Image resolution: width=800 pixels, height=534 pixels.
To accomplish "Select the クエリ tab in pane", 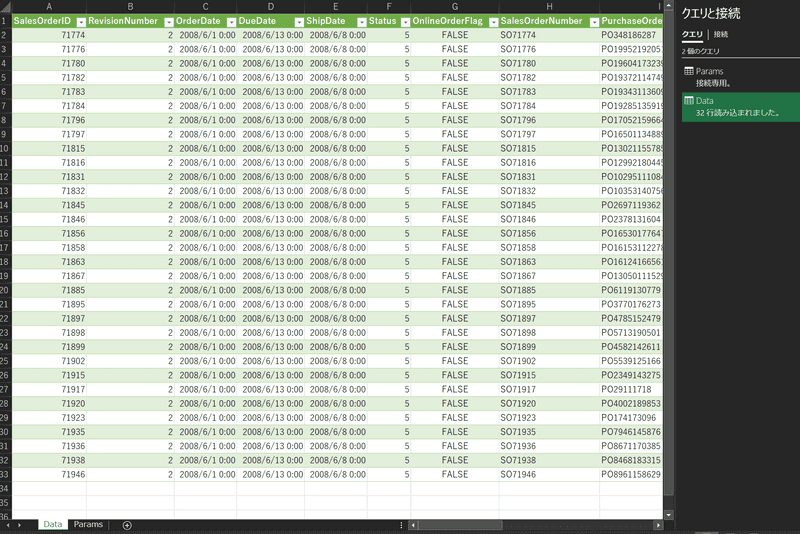I will click(x=693, y=34).
